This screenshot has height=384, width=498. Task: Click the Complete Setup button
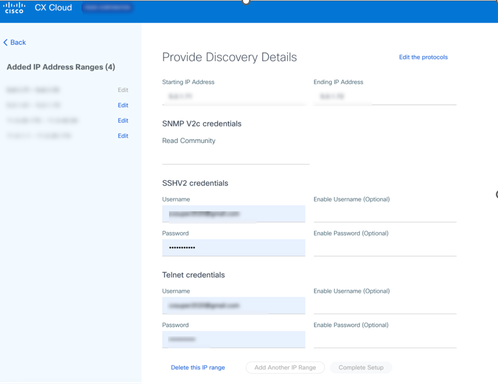coord(361,368)
